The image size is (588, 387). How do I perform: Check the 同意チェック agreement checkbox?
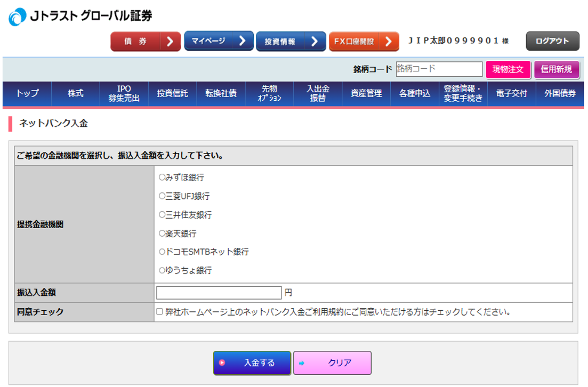tap(160, 312)
